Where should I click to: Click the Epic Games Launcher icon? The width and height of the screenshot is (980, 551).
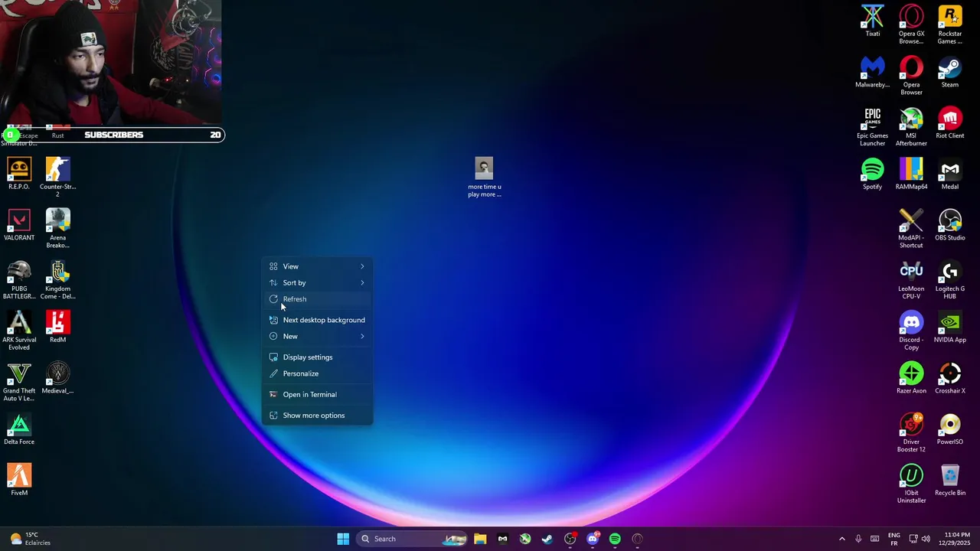click(872, 126)
